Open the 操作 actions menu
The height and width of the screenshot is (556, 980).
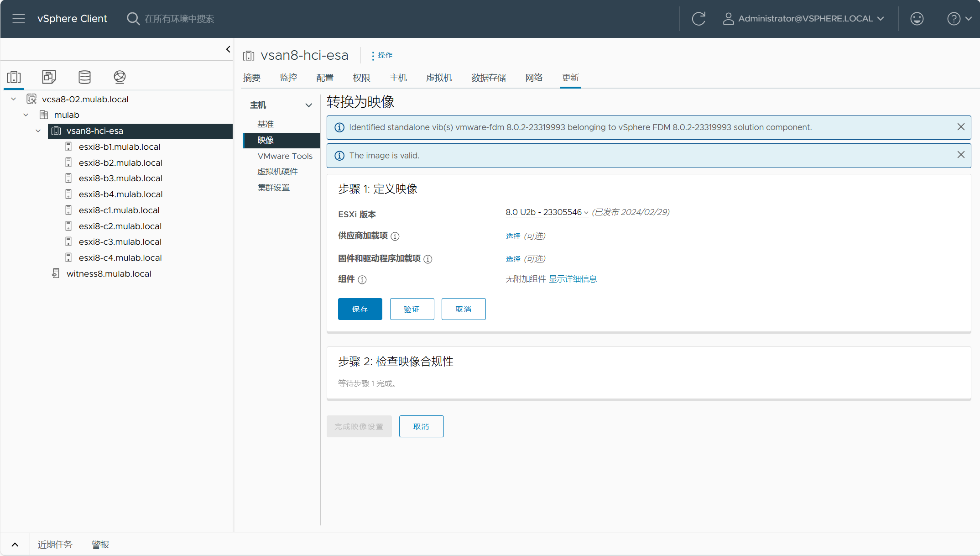coord(381,55)
